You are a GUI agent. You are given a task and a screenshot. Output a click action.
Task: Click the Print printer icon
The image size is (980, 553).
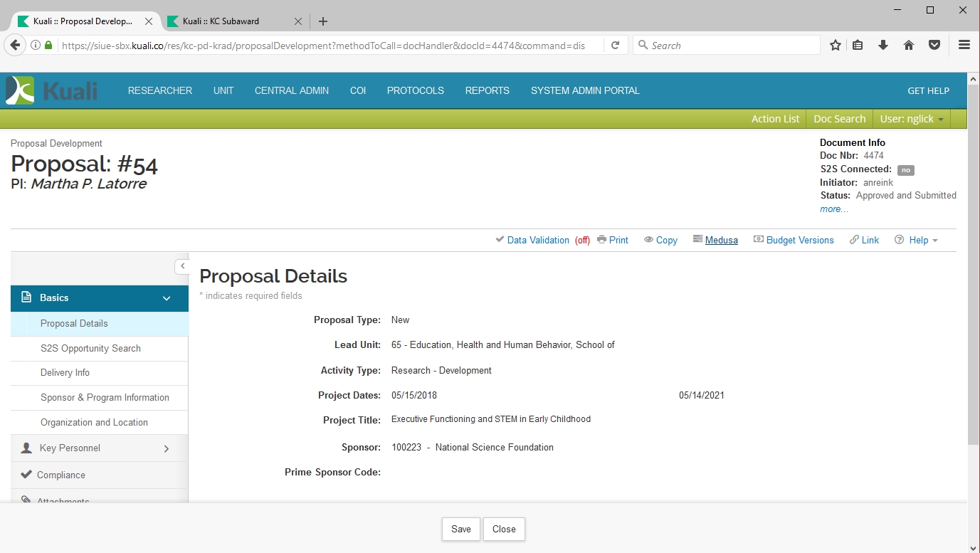pyautogui.click(x=601, y=240)
